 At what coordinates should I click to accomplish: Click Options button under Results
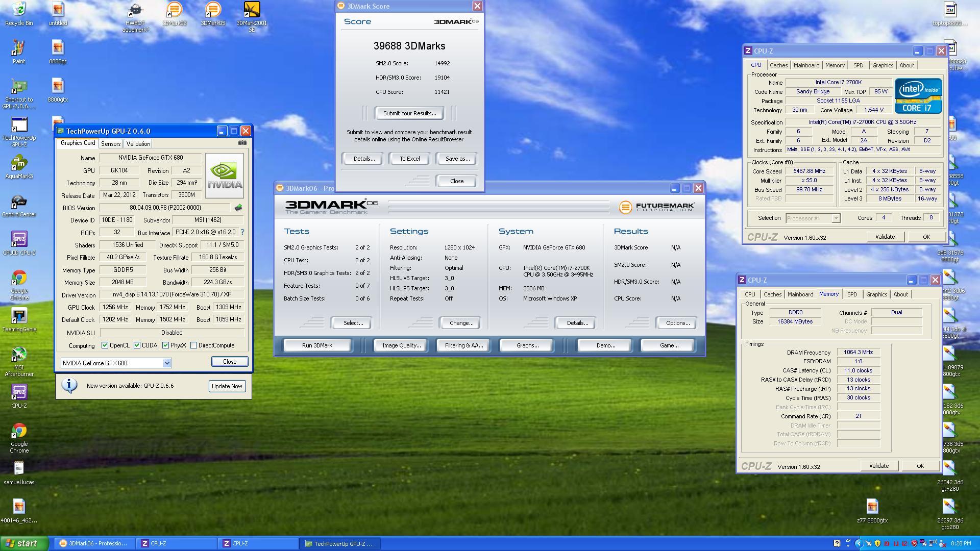[677, 323]
